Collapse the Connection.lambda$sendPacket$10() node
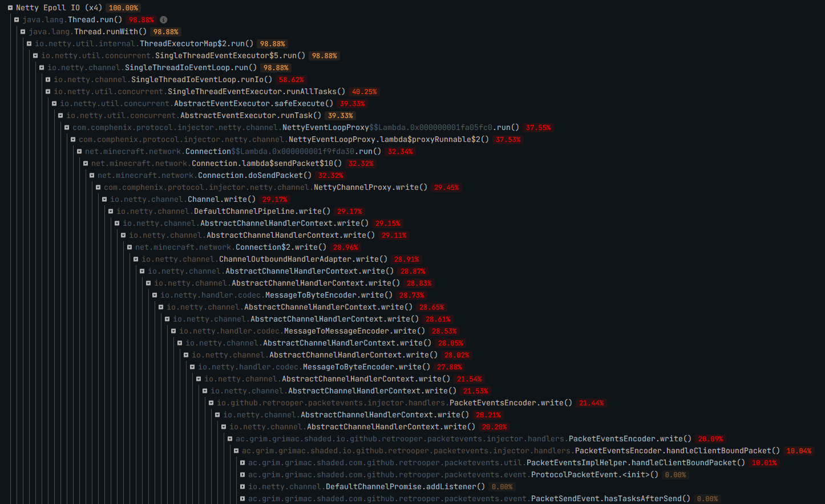 [86, 164]
